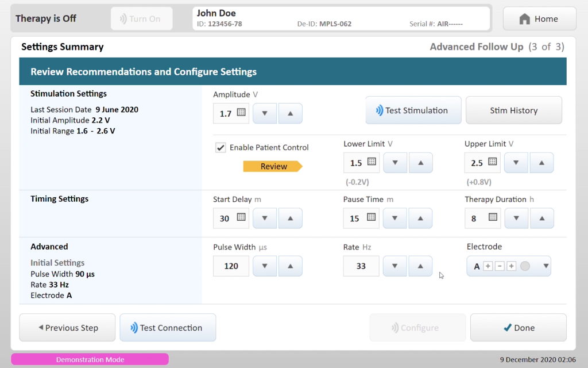Toggle Enable Patient Control checkbox
588x368 pixels.
point(220,148)
